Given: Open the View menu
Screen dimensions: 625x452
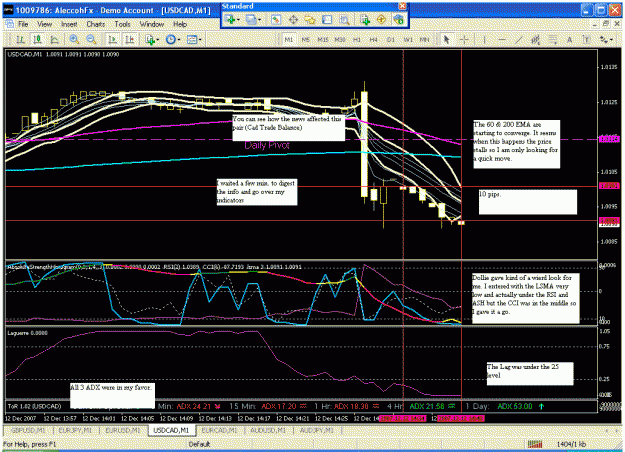Looking at the screenshot, I should pyautogui.click(x=45, y=24).
